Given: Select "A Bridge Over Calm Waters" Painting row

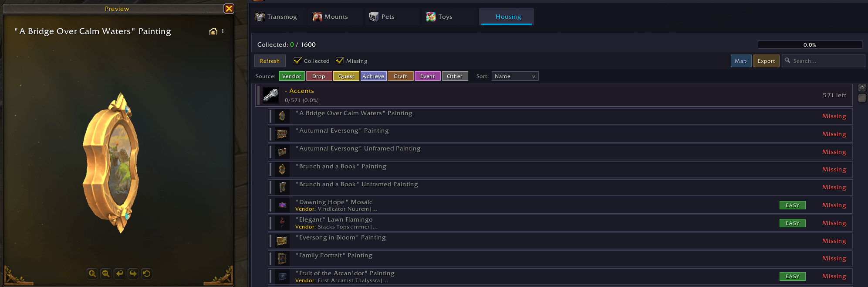Looking at the screenshot, I should [560, 116].
